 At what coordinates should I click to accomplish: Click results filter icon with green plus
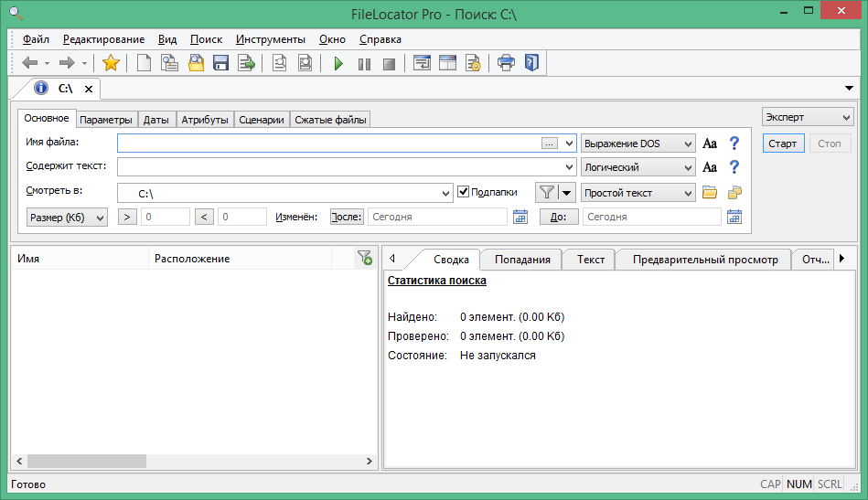tap(364, 258)
